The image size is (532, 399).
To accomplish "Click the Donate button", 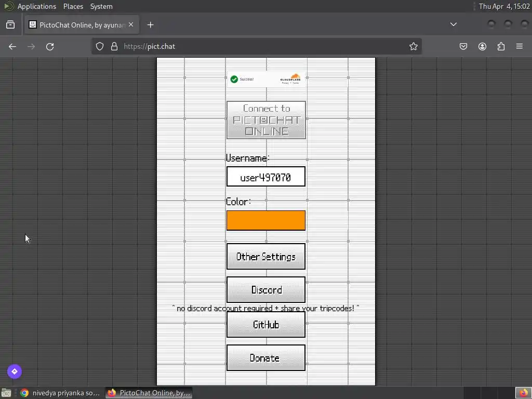I will point(266,357).
